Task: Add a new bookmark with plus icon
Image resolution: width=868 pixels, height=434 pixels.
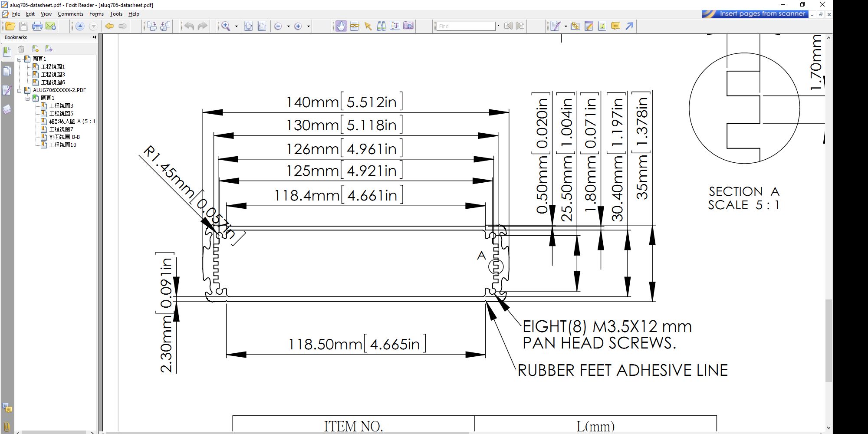Action: click(x=35, y=49)
